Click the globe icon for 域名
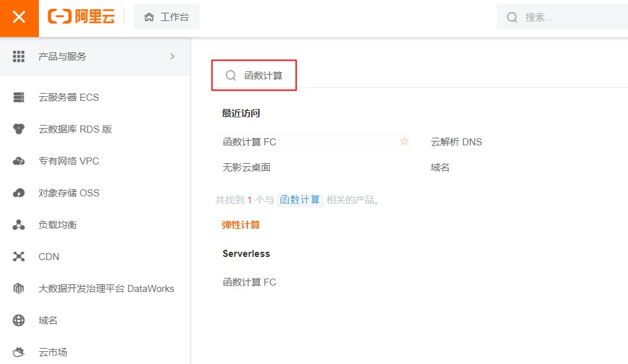 (19, 321)
